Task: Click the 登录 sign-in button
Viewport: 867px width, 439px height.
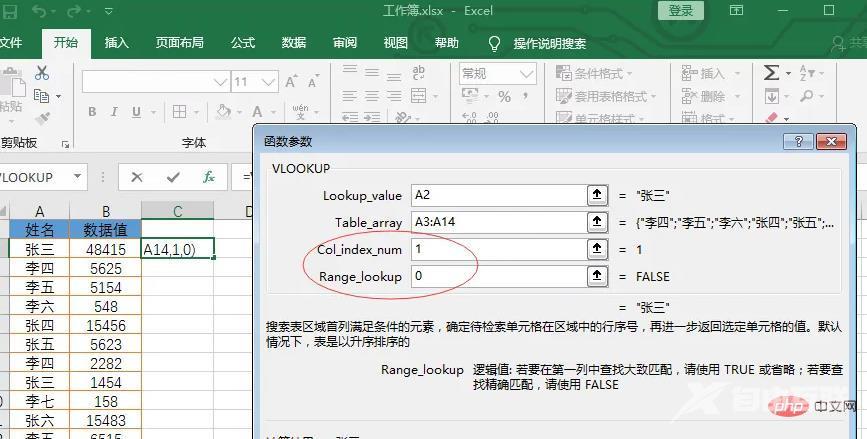Action: coord(680,11)
